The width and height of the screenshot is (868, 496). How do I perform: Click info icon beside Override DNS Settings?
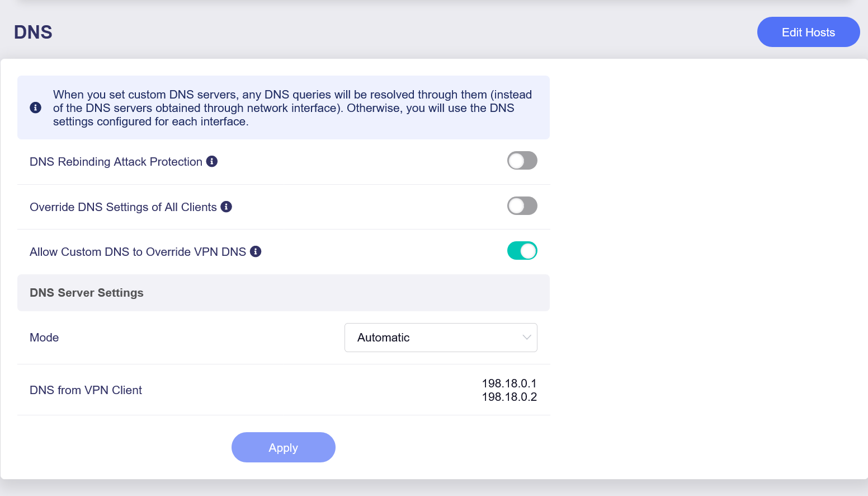pos(227,207)
